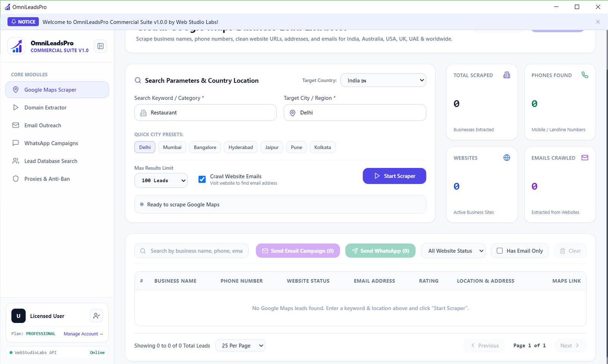The width and height of the screenshot is (608, 364).
Task: Select the Hyderabad city preset
Action: [x=241, y=147]
